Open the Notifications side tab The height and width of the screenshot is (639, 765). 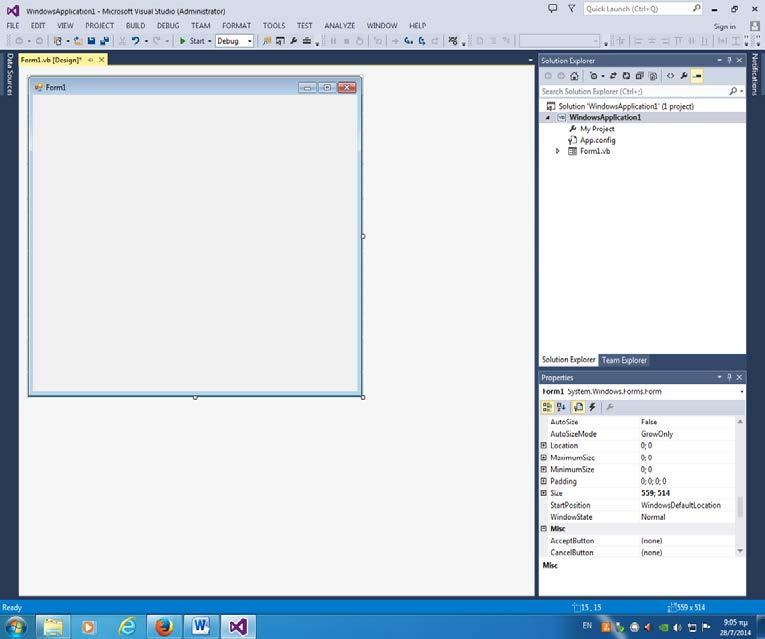(x=754, y=74)
